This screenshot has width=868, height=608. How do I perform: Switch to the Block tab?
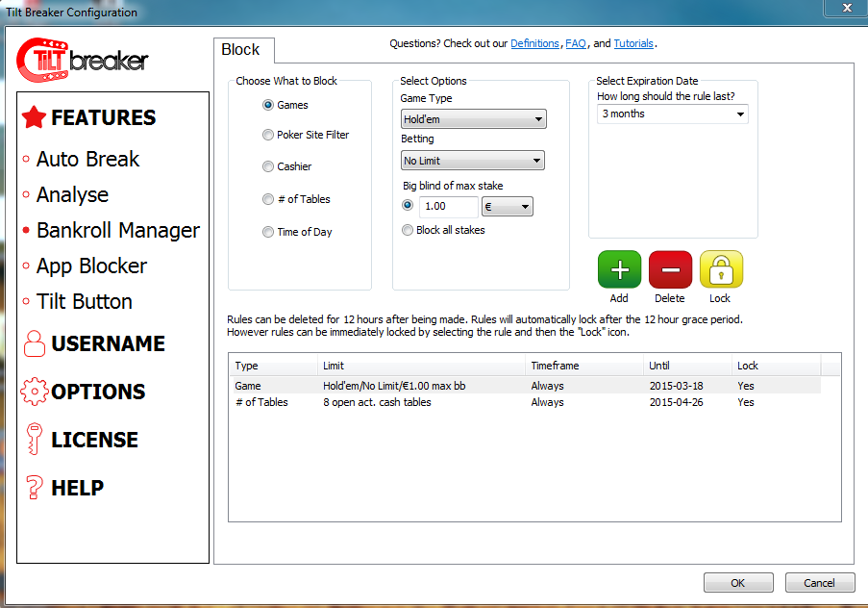click(243, 50)
